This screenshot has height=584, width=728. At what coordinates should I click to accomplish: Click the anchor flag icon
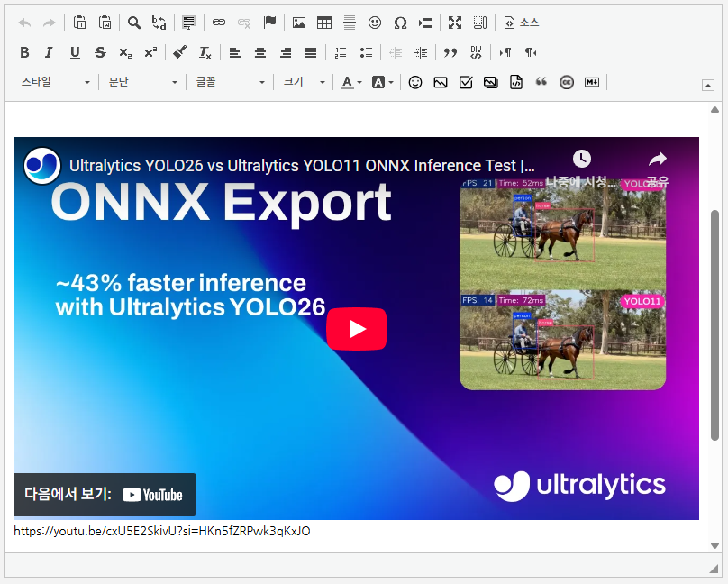coord(269,23)
